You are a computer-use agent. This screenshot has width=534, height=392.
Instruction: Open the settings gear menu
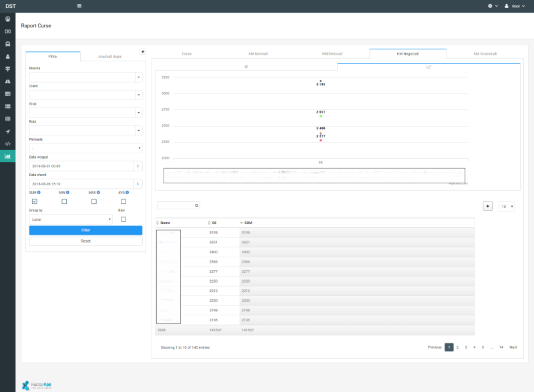click(491, 6)
